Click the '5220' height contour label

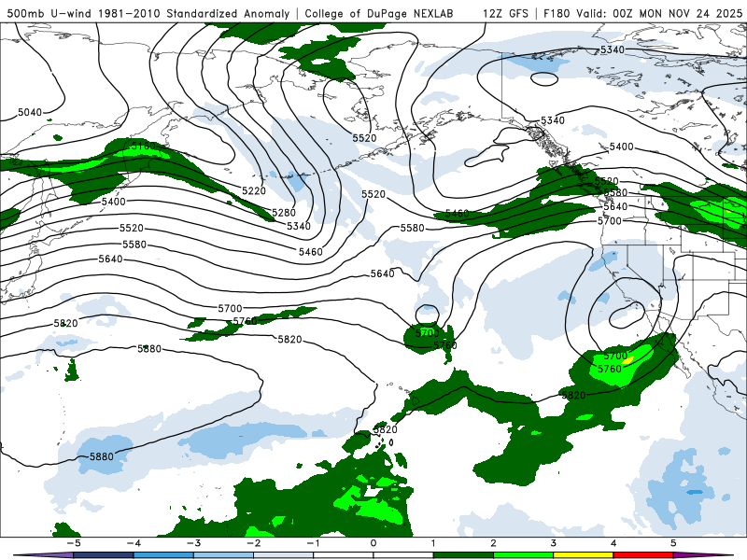click(x=253, y=191)
